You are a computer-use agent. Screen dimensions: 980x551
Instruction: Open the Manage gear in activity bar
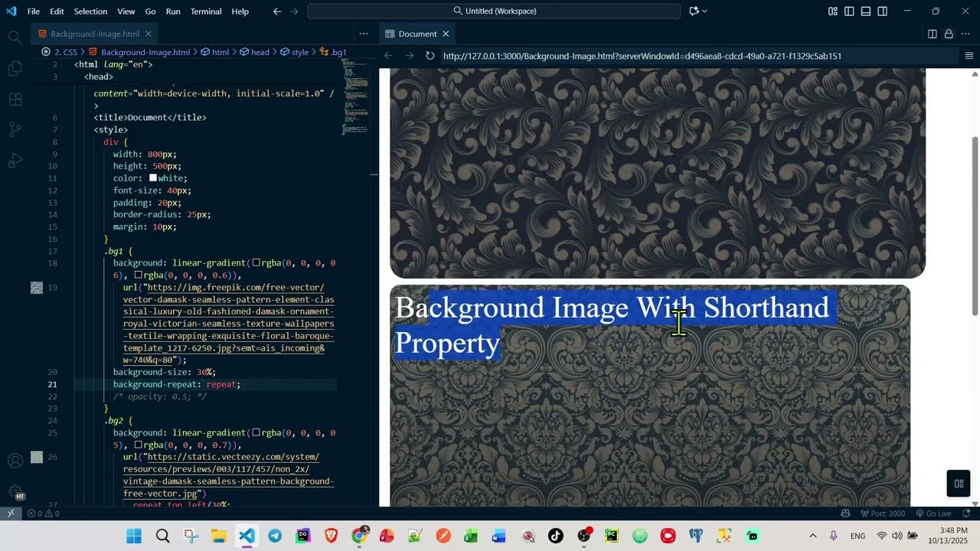(x=15, y=491)
